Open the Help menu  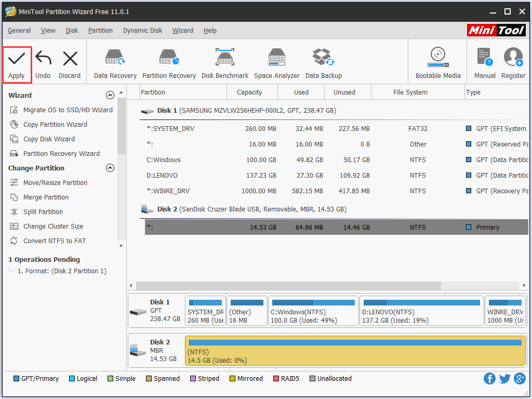pyautogui.click(x=210, y=31)
